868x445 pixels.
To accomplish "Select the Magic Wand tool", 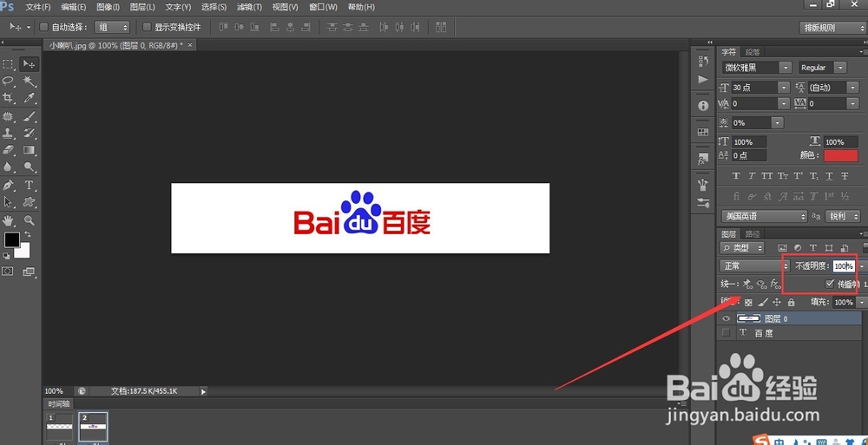I will (x=29, y=82).
